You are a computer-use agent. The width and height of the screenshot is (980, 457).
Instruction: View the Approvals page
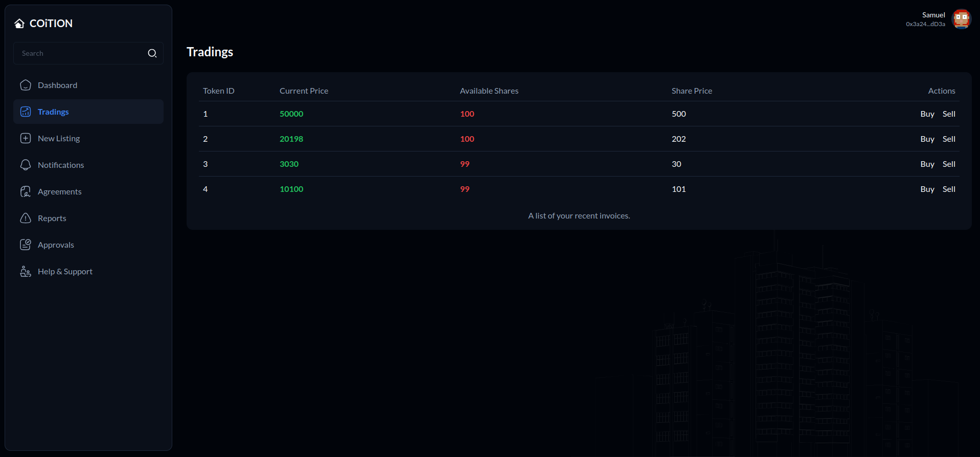(x=88, y=245)
